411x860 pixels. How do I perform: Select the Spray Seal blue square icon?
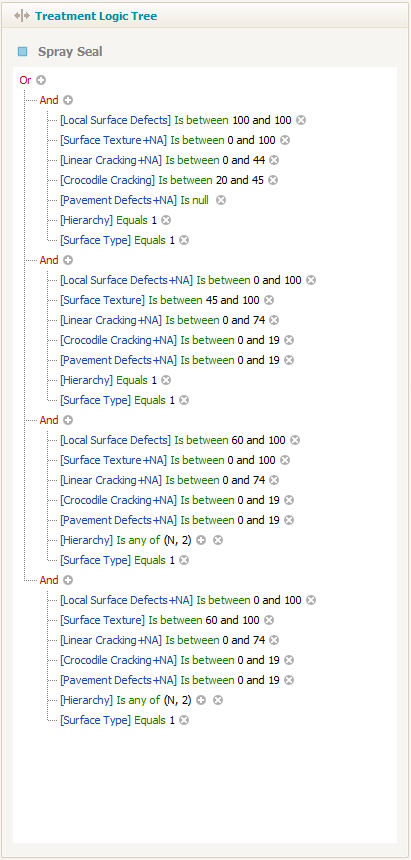(22, 52)
